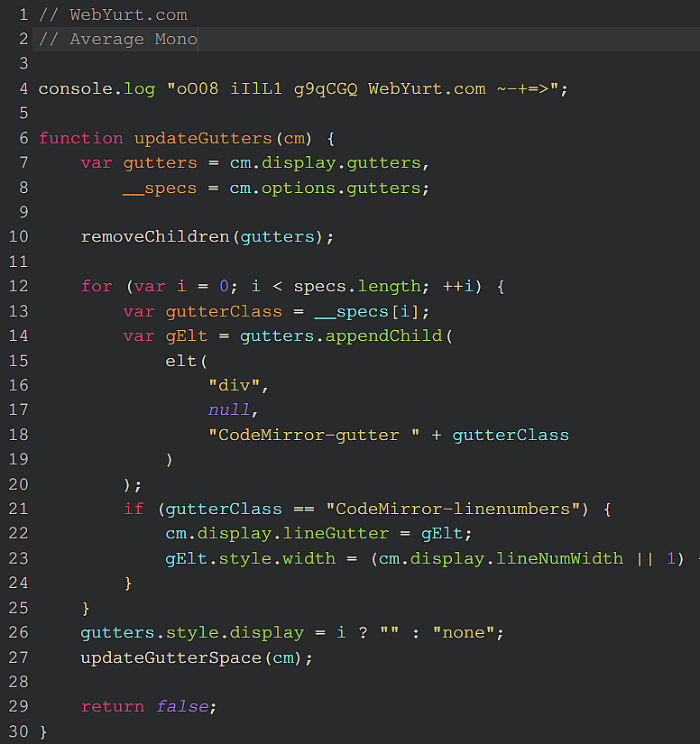700x744 pixels.
Task: Select the string "o0O8 iIlL1 g9qCGQ"
Action: [x=262, y=88]
